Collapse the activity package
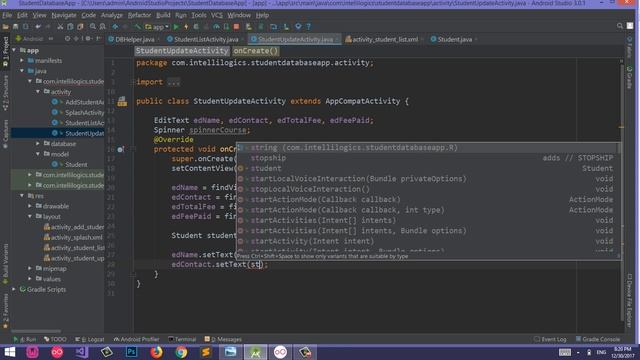 click(38, 92)
